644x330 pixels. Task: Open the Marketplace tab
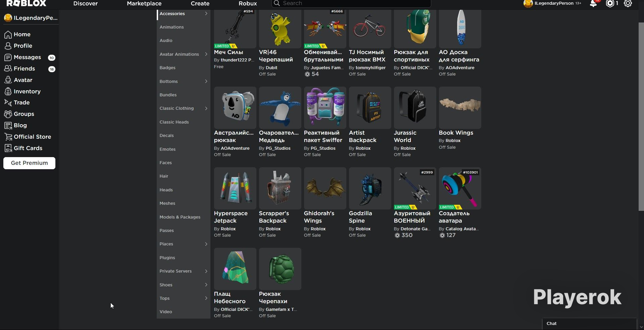(x=144, y=3)
